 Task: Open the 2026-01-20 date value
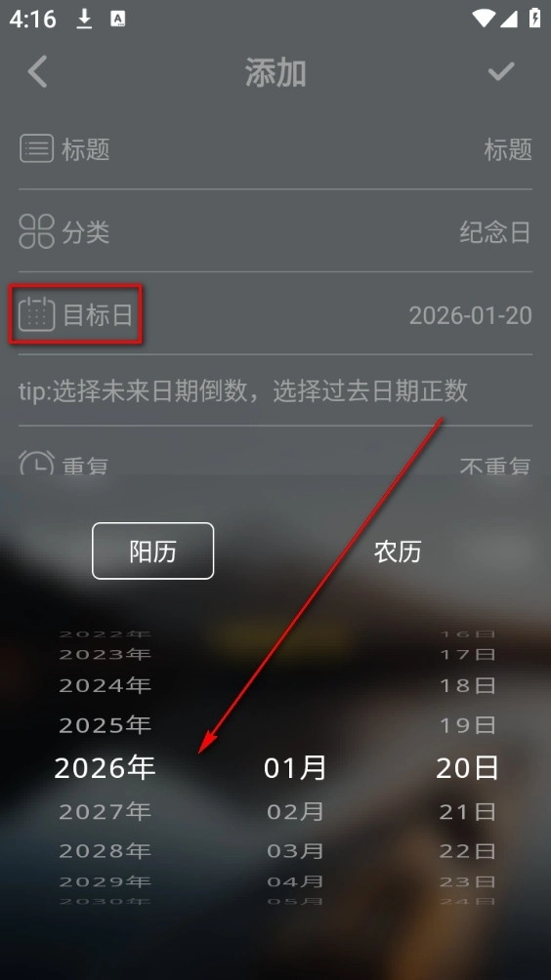click(470, 315)
